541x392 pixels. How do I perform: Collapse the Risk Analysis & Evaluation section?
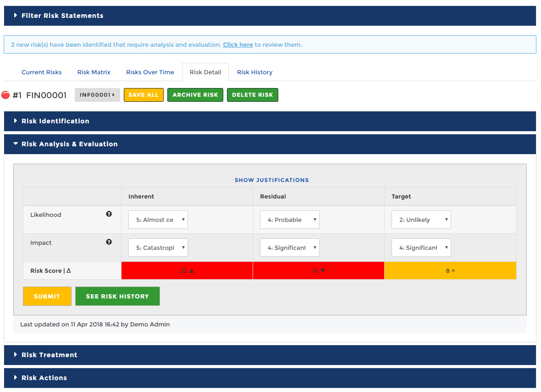[69, 144]
